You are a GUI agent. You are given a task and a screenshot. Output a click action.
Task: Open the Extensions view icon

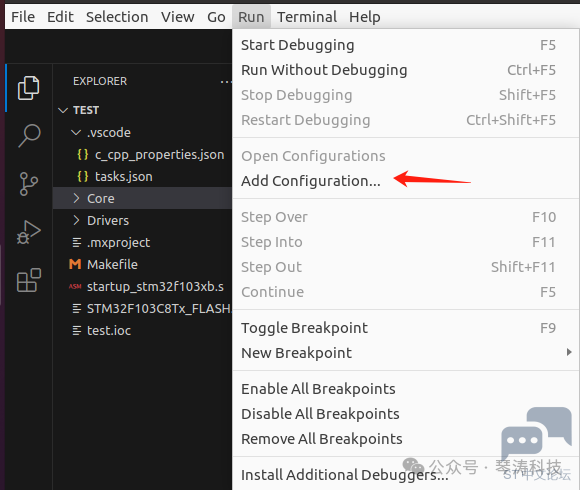click(28, 280)
